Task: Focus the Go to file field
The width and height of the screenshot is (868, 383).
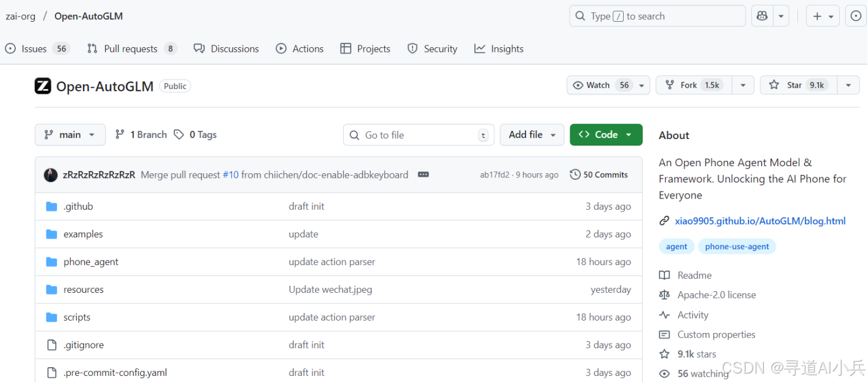Action: pyautogui.click(x=418, y=135)
